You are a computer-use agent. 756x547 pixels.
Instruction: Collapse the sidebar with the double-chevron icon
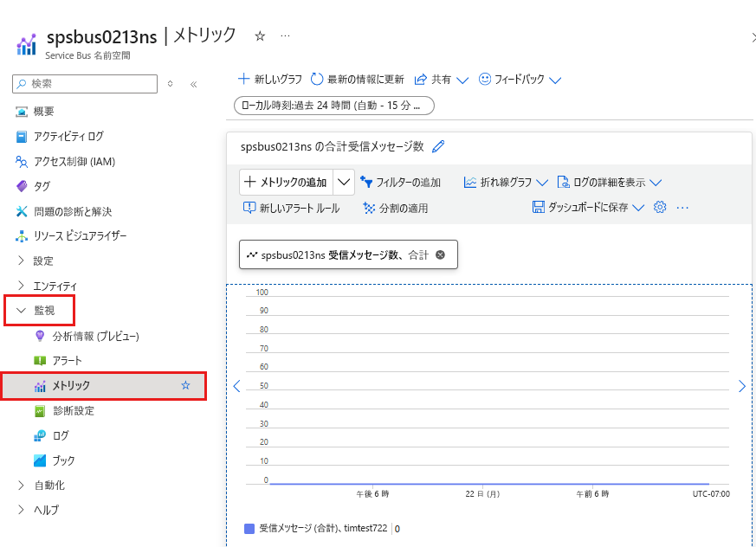[x=193, y=84]
